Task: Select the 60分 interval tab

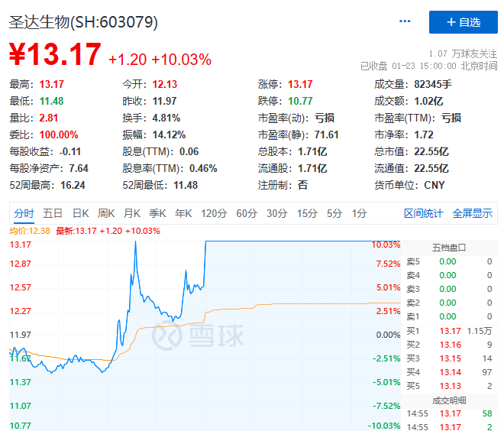Action: click(x=246, y=213)
